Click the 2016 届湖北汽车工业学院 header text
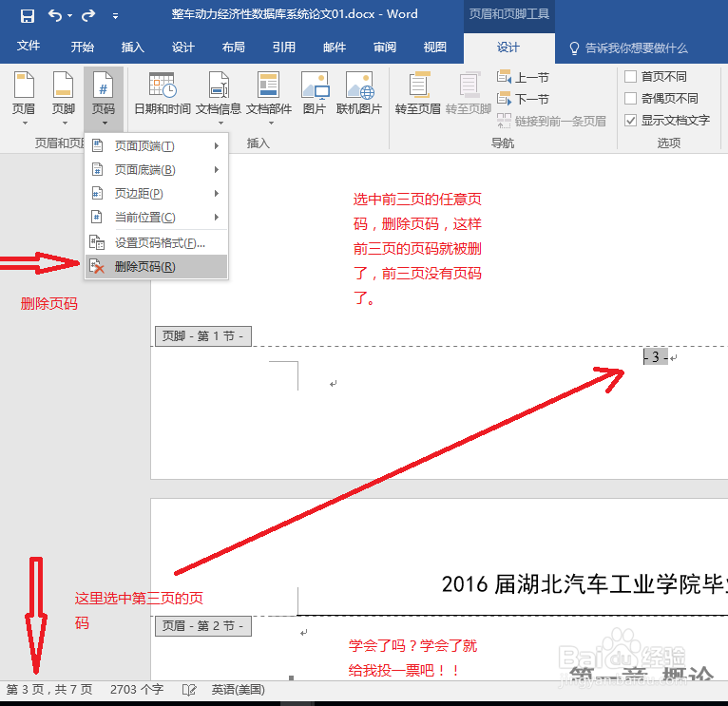The width and height of the screenshot is (728, 706). click(583, 584)
